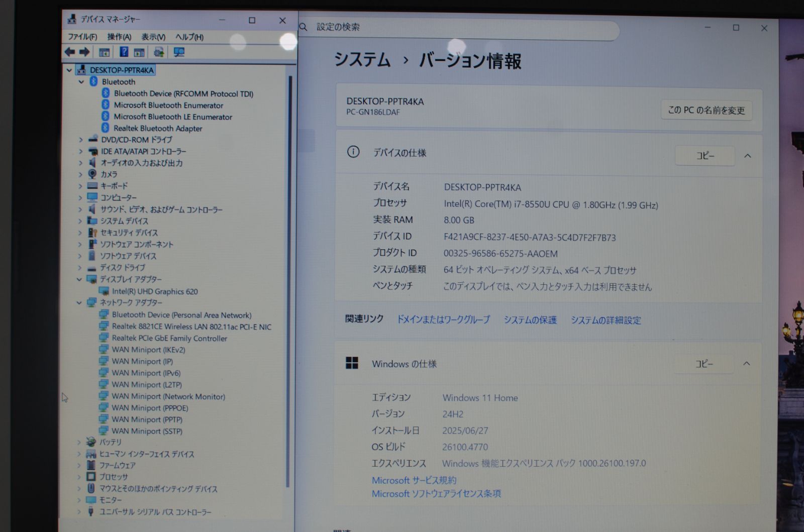The width and height of the screenshot is (804, 532).
Task: Open システムの保護 link
Action: click(x=530, y=320)
